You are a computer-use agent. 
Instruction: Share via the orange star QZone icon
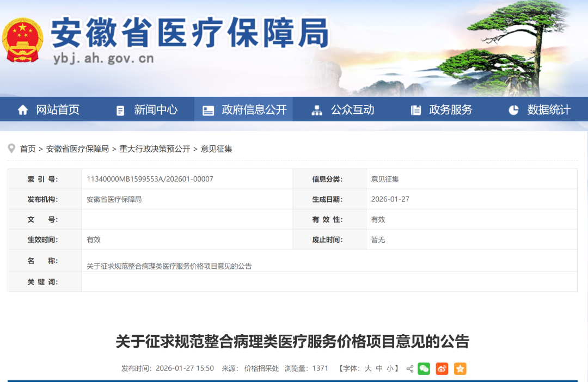coord(460,369)
